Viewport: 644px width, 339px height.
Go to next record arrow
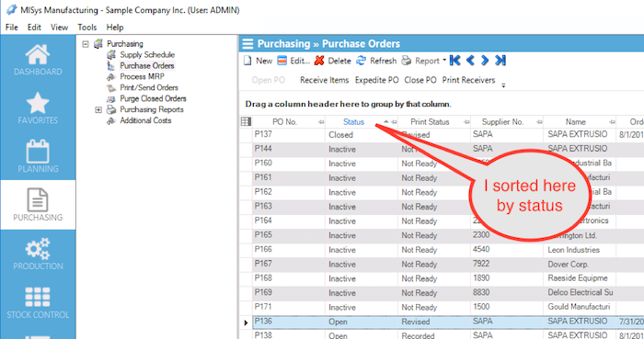485,61
